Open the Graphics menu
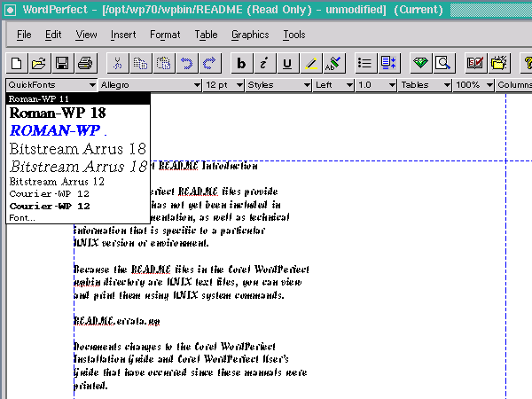The image size is (532, 399). (249, 35)
